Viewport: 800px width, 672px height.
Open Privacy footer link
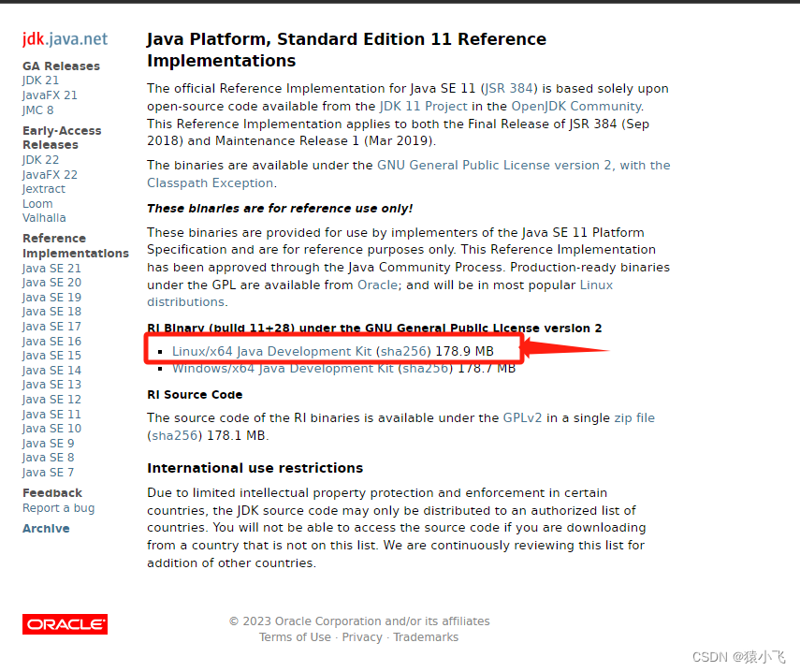pos(362,637)
